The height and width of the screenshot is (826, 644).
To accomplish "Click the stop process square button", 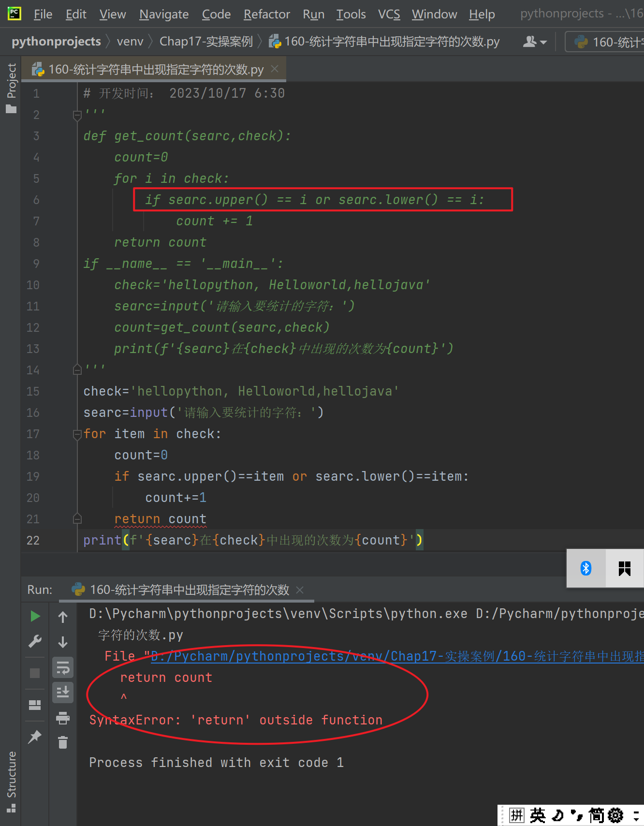I will point(35,673).
